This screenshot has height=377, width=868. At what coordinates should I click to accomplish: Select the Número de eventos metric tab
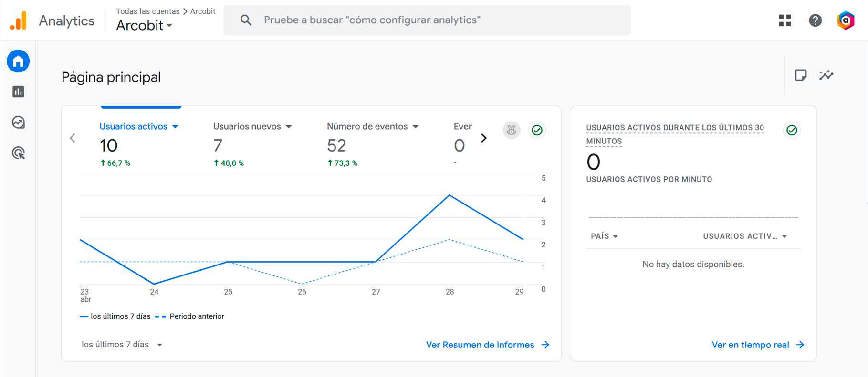click(372, 127)
